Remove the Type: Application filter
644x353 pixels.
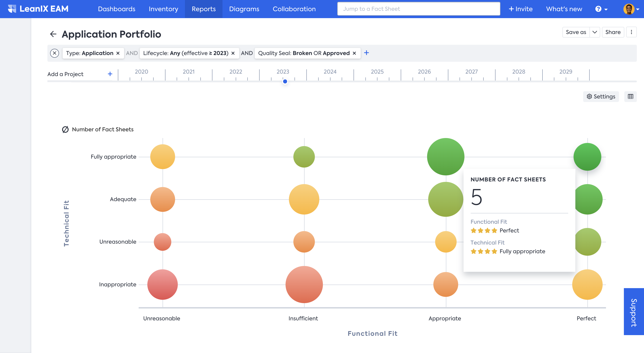(118, 53)
